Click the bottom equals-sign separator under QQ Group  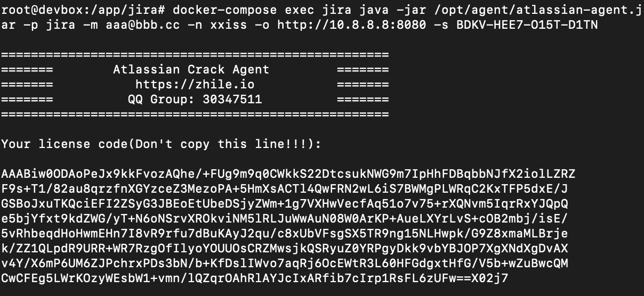click(195, 114)
